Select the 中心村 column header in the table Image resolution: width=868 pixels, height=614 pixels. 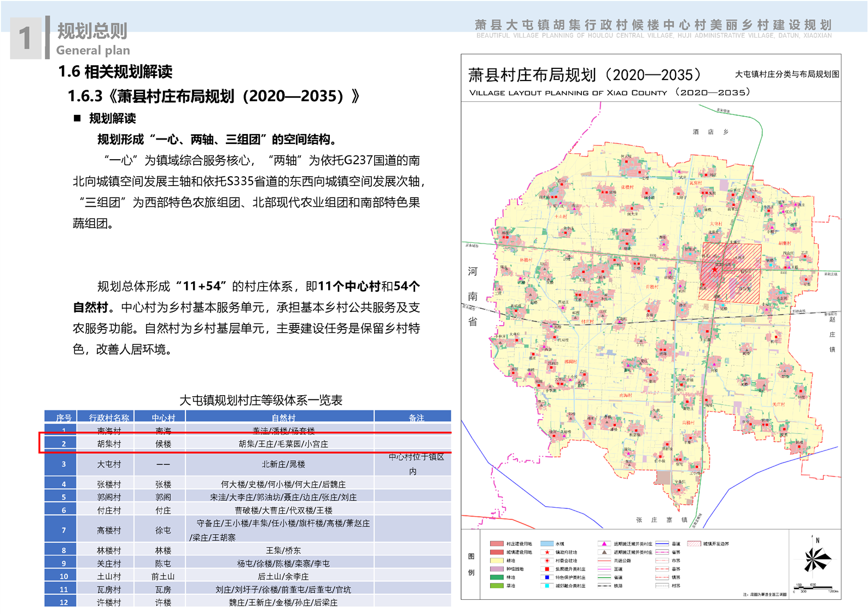pyautogui.click(x=163, y=418)
